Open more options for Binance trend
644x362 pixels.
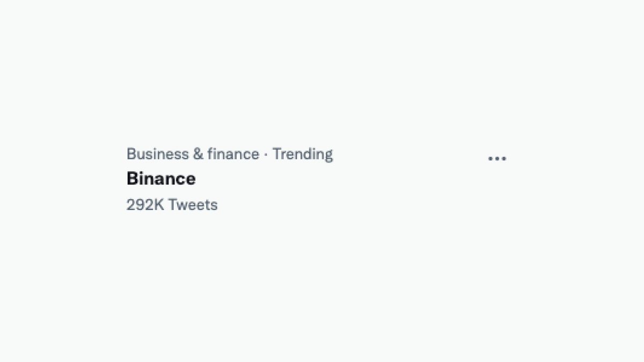(x=497, y=158)
